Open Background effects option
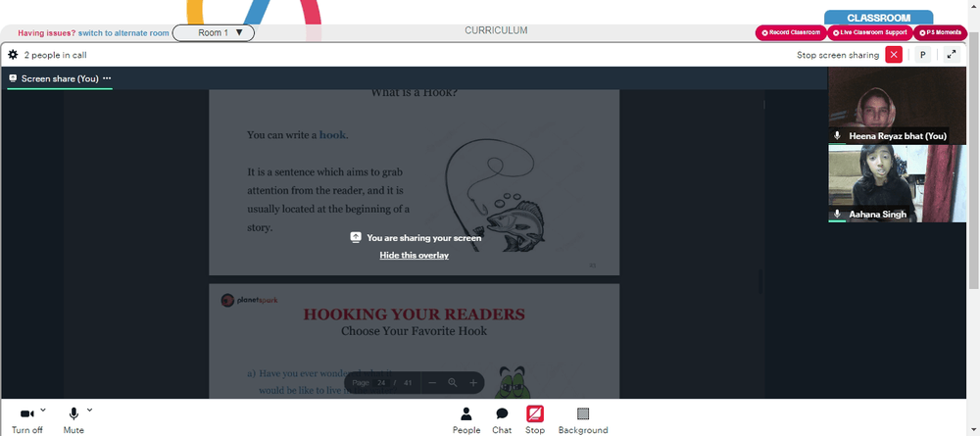Image resolution: width=980 pixels, height=436 pixels. pos(583,420)
